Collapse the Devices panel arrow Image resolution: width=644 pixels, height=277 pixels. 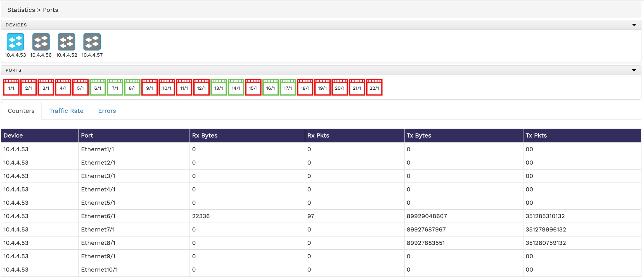[x=634, y=25]
